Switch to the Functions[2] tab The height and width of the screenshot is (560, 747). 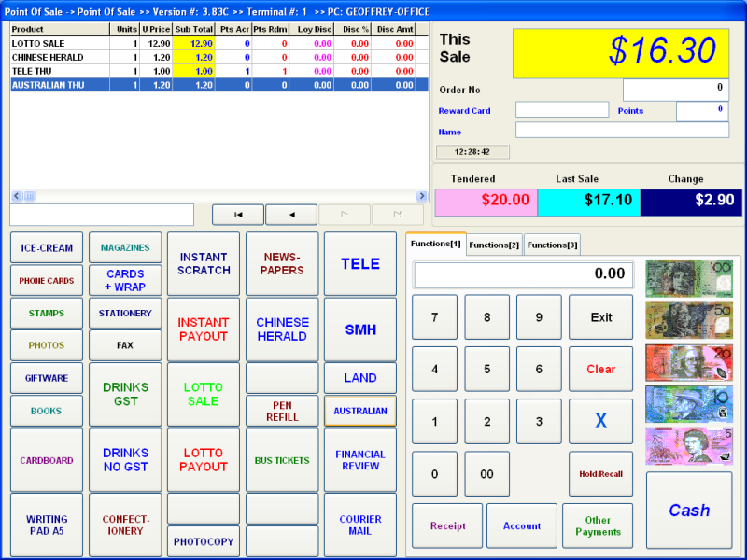493,245
